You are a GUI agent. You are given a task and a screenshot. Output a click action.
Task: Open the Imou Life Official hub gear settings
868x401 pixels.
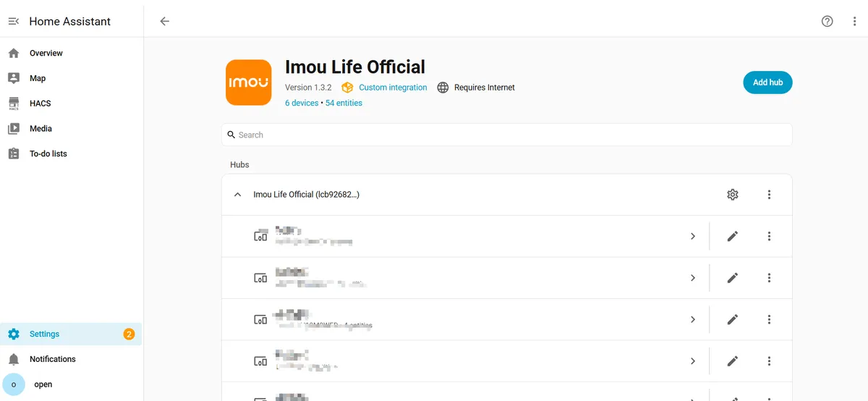733,195
